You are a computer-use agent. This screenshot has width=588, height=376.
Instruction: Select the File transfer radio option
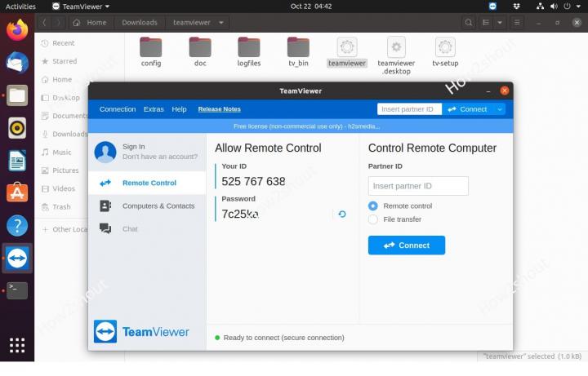click(373, 219)
